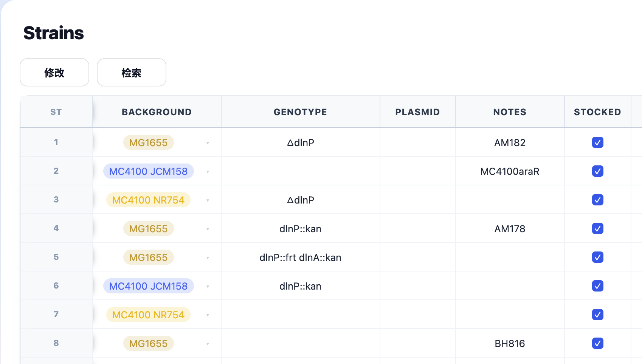Click MG1655 tag in row 1

[x=149, y=142]
